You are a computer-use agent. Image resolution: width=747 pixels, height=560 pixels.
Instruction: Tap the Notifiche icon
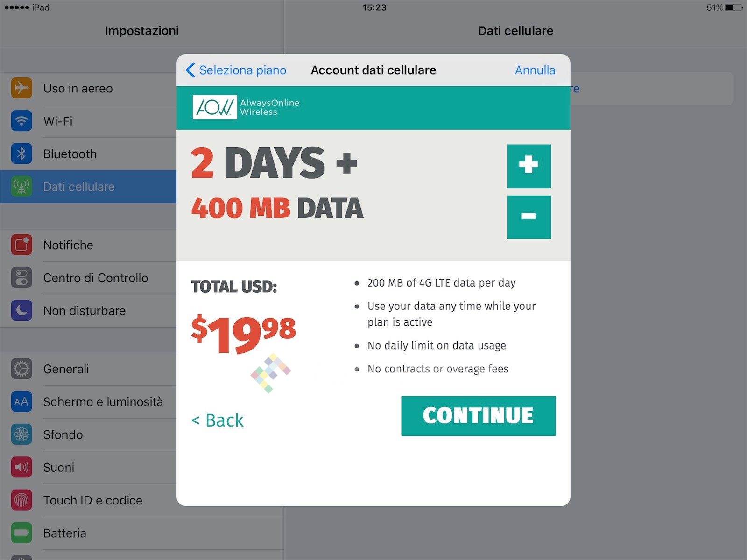tap(21, 245)
